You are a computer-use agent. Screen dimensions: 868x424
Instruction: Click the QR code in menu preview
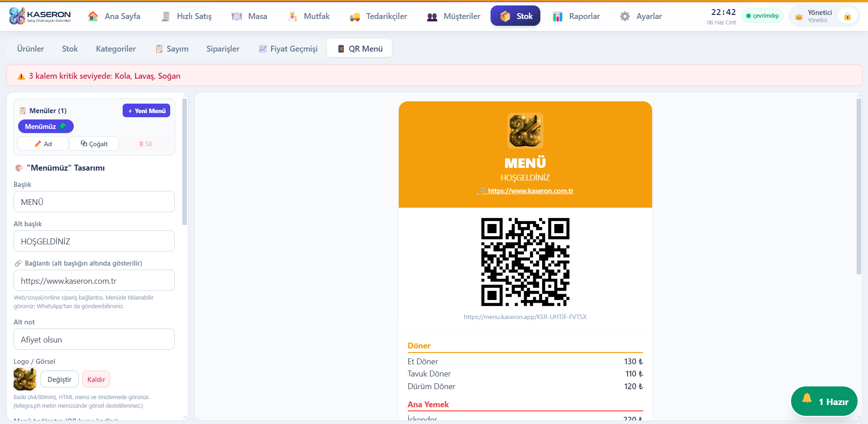click(525, 262)
